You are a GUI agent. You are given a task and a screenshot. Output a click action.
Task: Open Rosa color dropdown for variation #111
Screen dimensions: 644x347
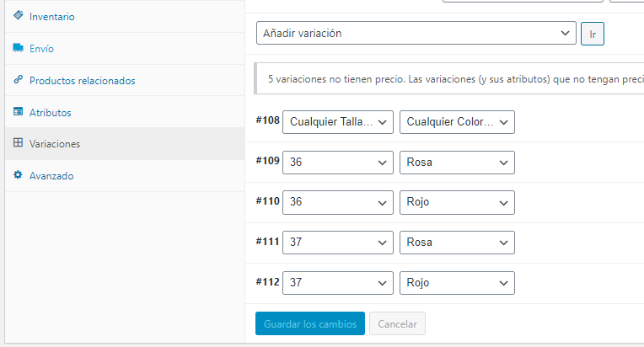457,243
